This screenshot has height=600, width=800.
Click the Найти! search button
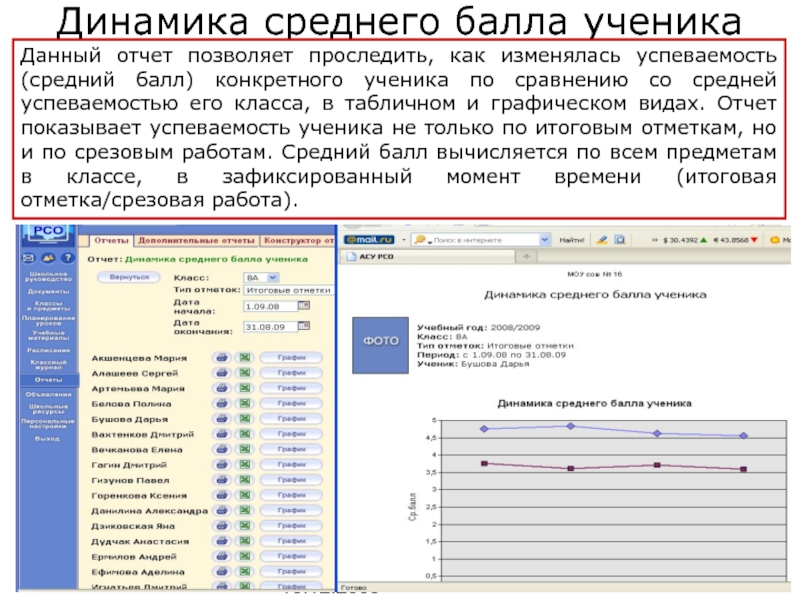pyautogui.click(x=571, y=240)
